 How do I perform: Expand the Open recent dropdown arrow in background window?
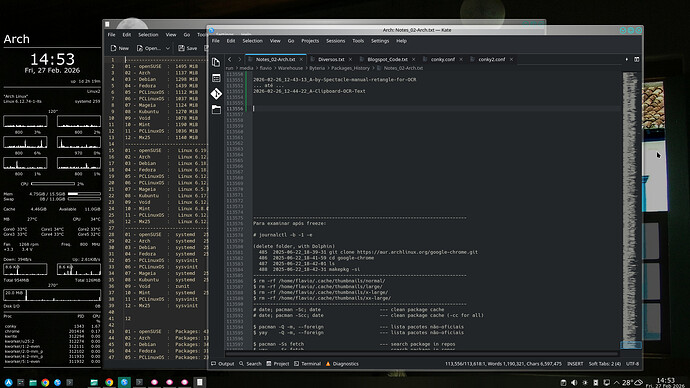pos(168,48)
